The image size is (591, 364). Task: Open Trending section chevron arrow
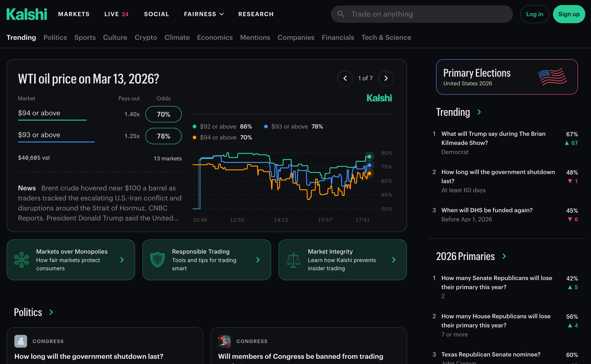(x=479, y=112)
